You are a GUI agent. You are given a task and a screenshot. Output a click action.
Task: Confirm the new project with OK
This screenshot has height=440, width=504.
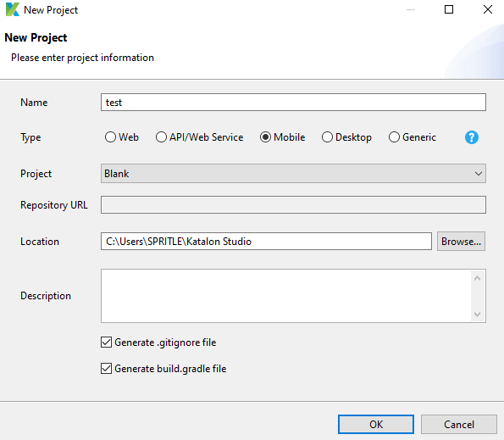tap(376, 424)
